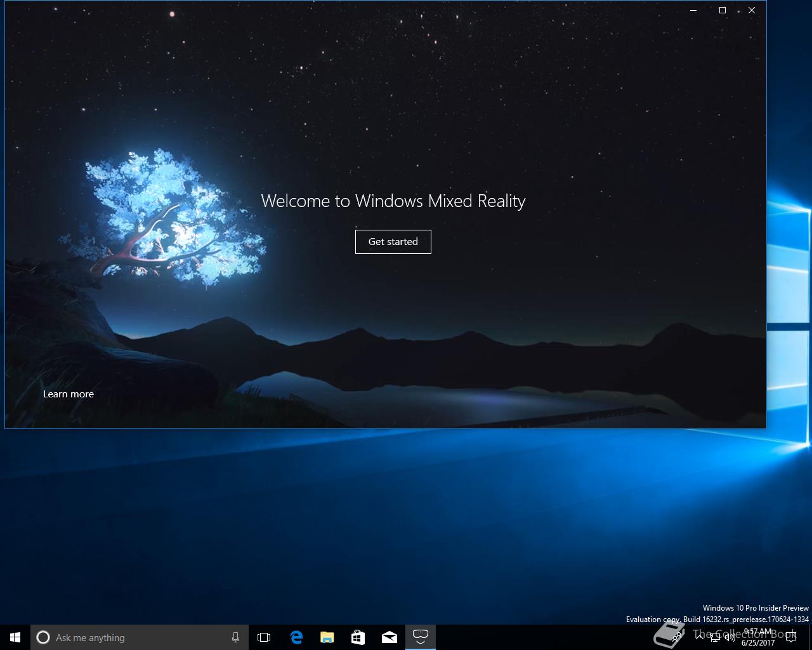This screenshot has width=812, height=650.
Task: Focus the Ask me anything search box
Action: pyautogui.click(x=140, y=637)
